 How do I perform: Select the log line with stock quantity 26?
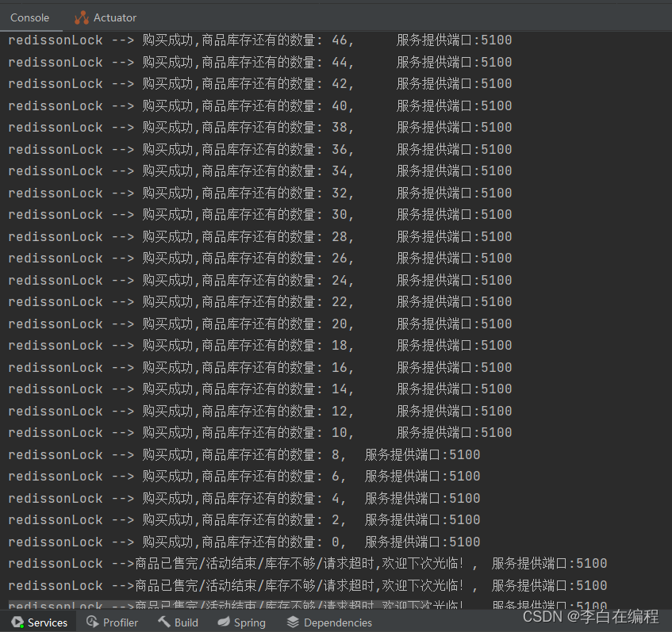click(260, 259)
